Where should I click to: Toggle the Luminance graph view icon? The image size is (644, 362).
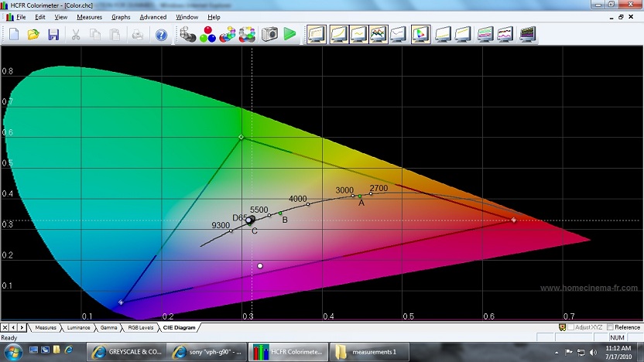coord(338,35)
